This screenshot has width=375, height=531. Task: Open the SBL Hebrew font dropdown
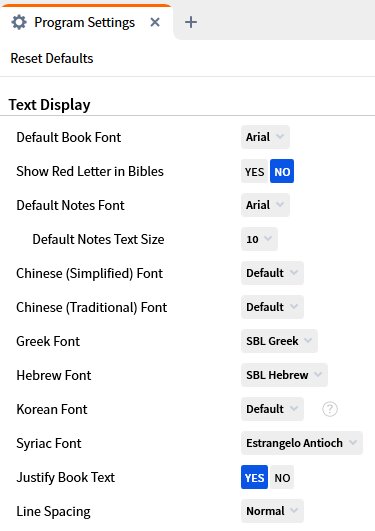click(x=284, y=375)
